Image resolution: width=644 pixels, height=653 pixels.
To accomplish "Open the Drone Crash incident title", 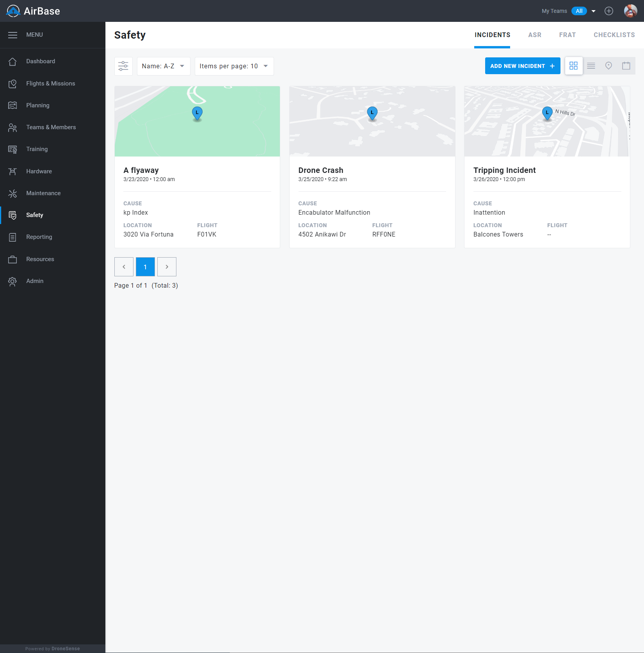I will coord(321,170).
